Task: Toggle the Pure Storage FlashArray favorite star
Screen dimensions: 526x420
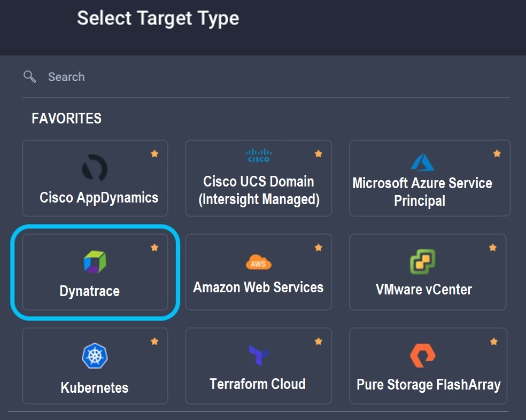Action: pyautogui.click(x=494, y=341)
